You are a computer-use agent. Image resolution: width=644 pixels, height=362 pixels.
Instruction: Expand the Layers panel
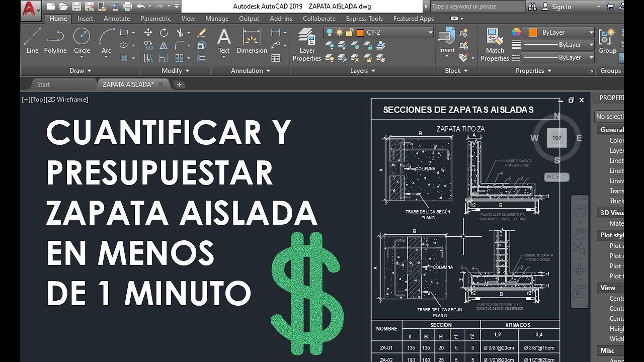362,71
